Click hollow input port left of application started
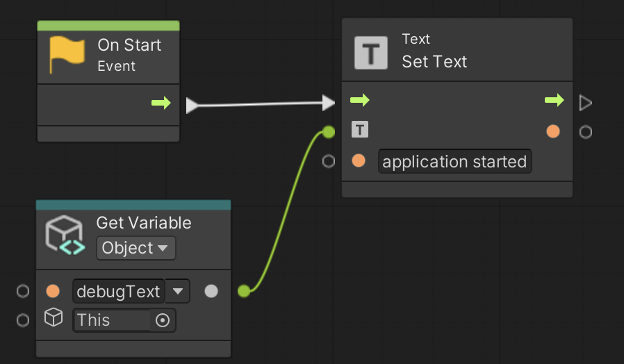Screen dimensions: 624x364 coord(329,161)
